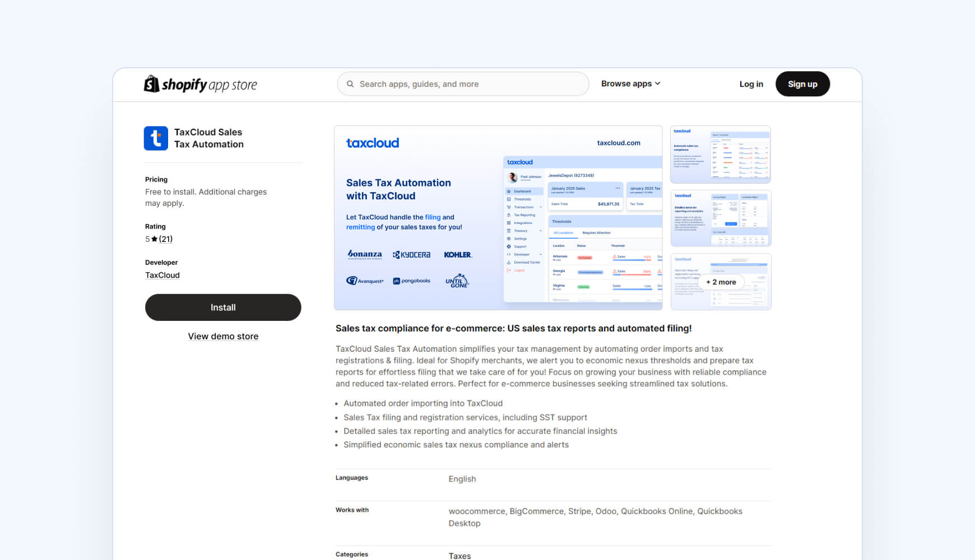Click the Automated order importing bullet
Viewport: 975px width, 560px height.
pos(423,403)
